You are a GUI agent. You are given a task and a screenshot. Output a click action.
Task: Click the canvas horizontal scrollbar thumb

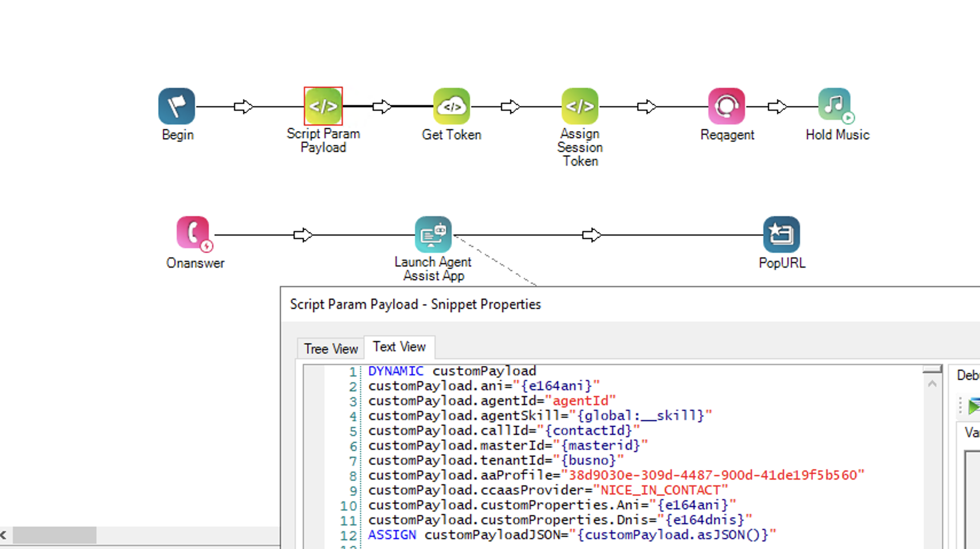coord(54,535)
